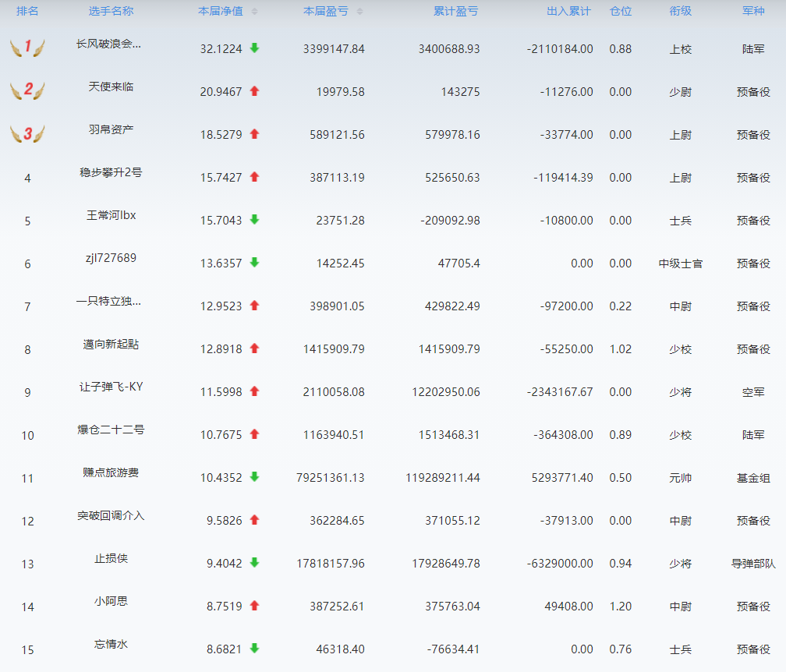Click green down arrow in 赚点旅游费 row
This screenshot has width=786, height=672.
pyautogui.click(x=255, y=477)
